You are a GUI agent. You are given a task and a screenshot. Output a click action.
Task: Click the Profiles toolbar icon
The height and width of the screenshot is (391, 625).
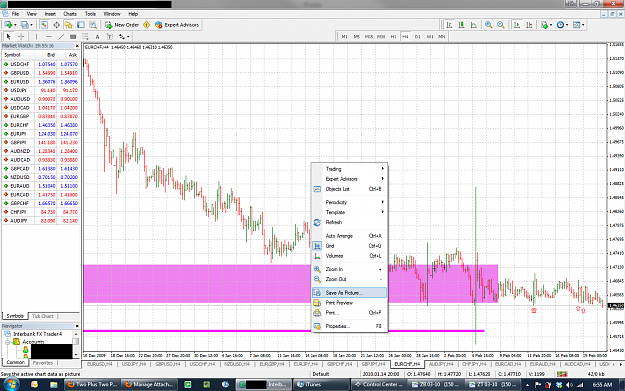pyautogui.click(x=26, y=25)
